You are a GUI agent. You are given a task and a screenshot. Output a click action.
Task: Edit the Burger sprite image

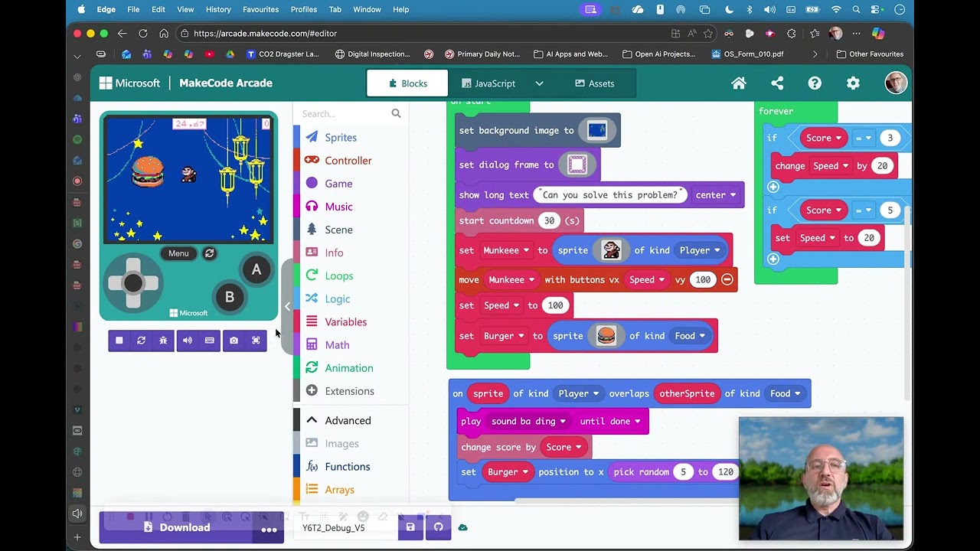[x=606, y=336]
